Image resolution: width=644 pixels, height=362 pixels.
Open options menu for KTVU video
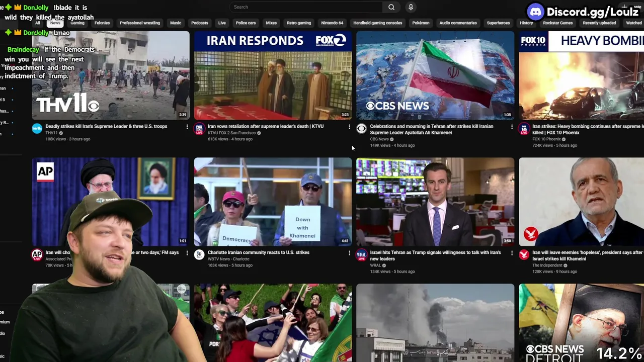(x=349, y=127)
